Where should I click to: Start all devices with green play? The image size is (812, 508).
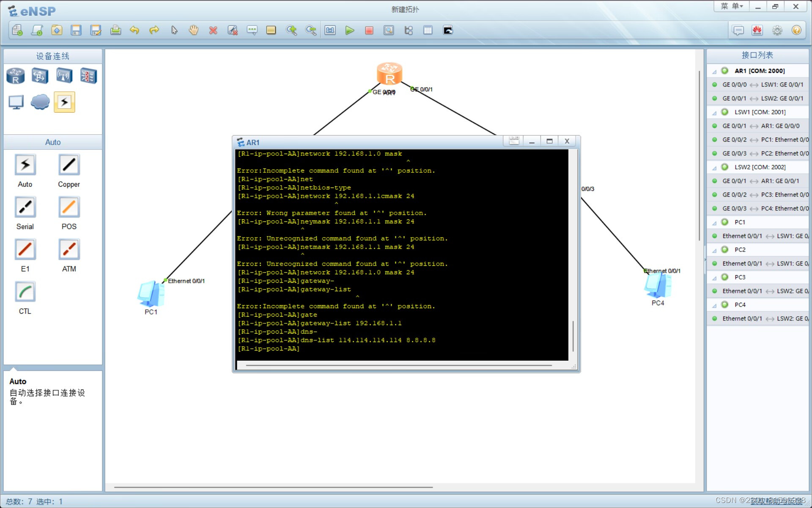point(350,30)
